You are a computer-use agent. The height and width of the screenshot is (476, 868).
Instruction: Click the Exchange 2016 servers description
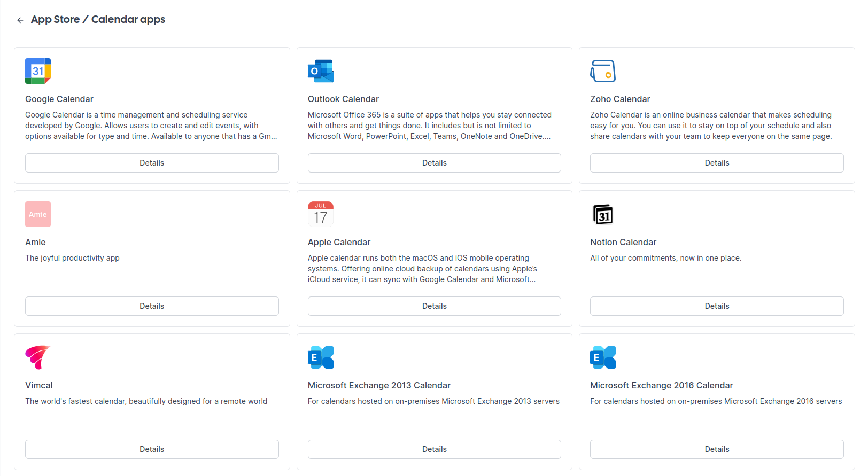coord(716,401)
